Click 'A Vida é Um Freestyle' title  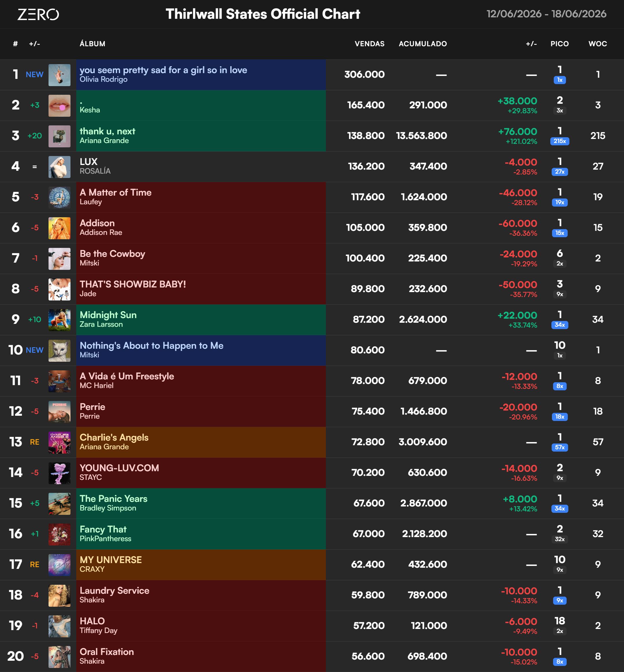[x=127, y=376]
